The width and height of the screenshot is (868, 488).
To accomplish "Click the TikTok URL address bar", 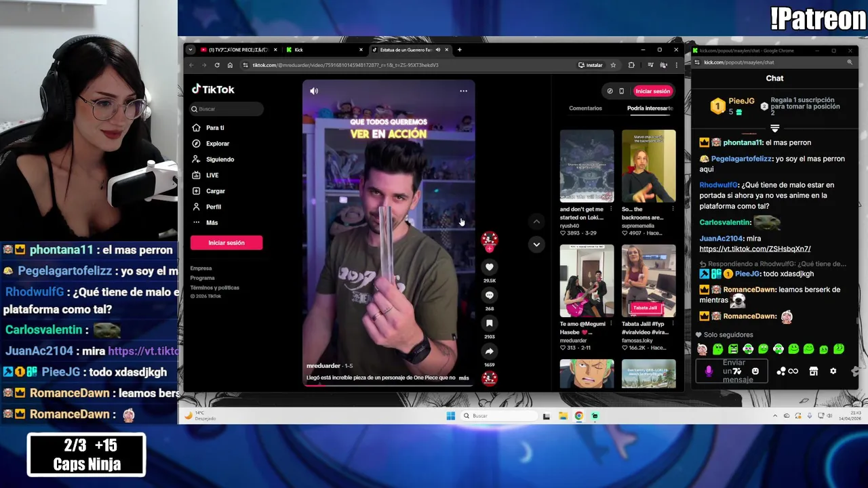I will pos(407,65).
